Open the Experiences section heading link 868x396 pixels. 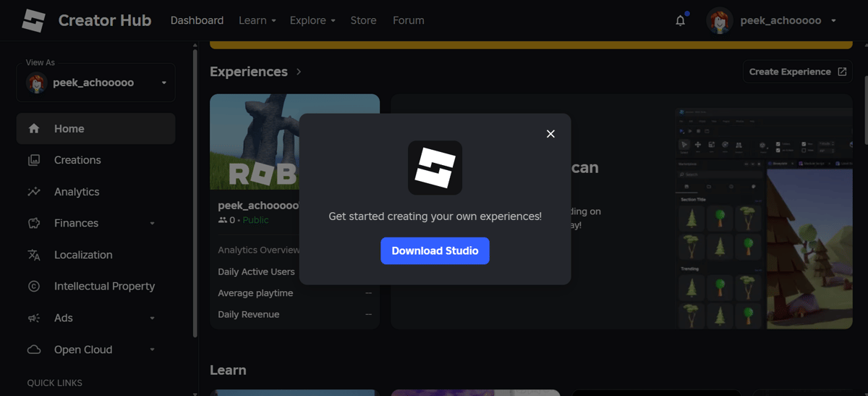pos(249,72)
